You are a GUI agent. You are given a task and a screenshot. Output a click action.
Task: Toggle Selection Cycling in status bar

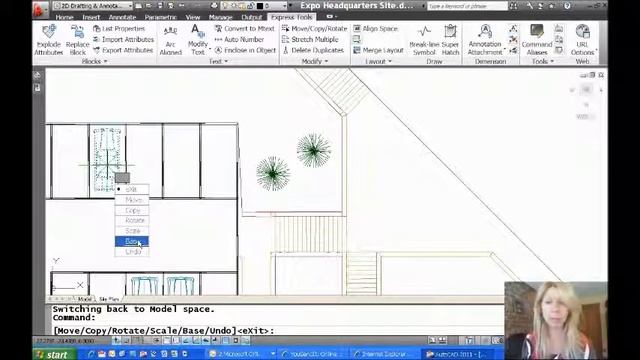pyautogui.click(x=246, y=340)
